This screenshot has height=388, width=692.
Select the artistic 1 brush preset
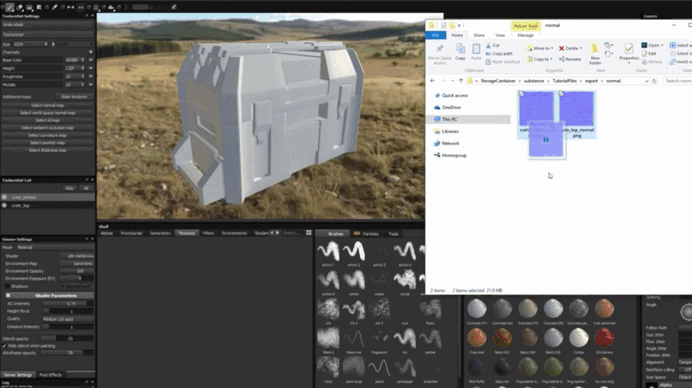[328, 254]
